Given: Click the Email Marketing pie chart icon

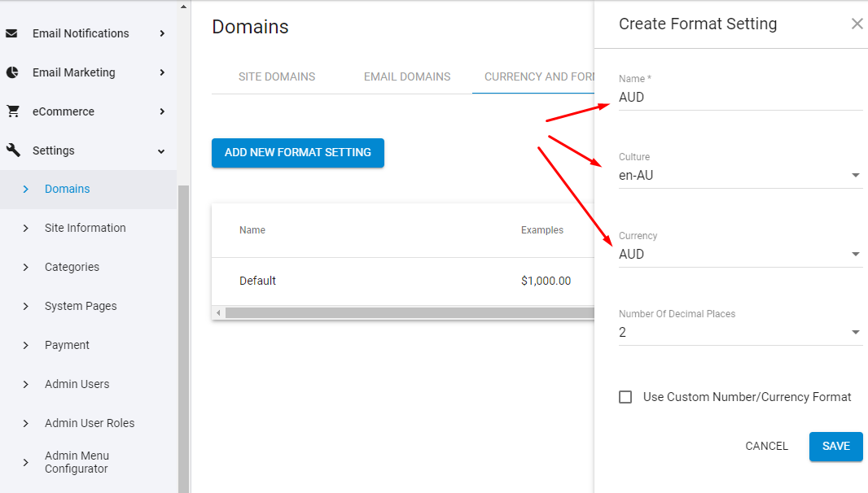Looking at the screenshot, I should click(x=12, y=72).
